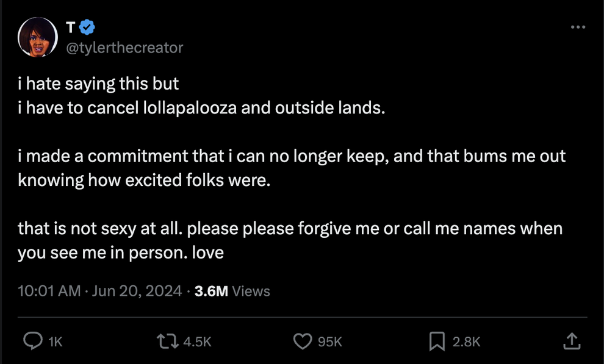Click the 1K replies count
Viewport: 604px width, 364px height.
(55, 342)
